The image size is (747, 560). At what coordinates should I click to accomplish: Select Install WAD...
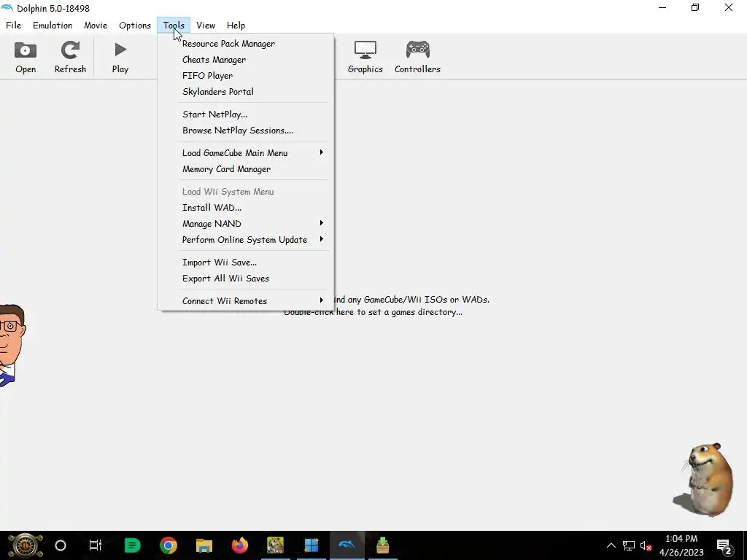tap(246, 208)
